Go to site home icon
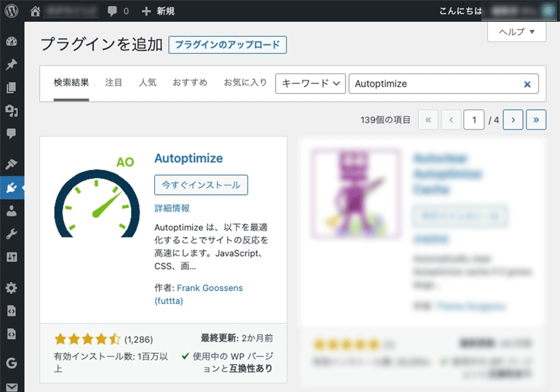 click(x=35, y=12)
